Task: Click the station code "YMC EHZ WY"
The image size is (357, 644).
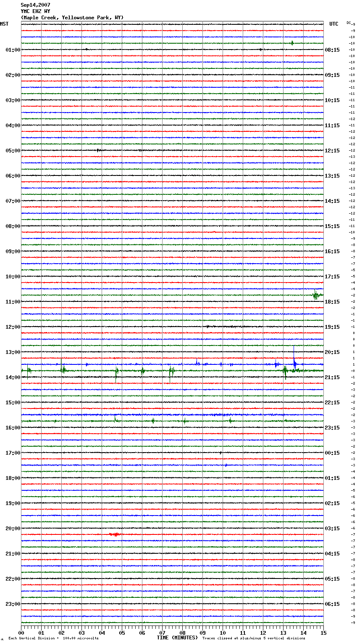Action: click(x=35, y=11)
